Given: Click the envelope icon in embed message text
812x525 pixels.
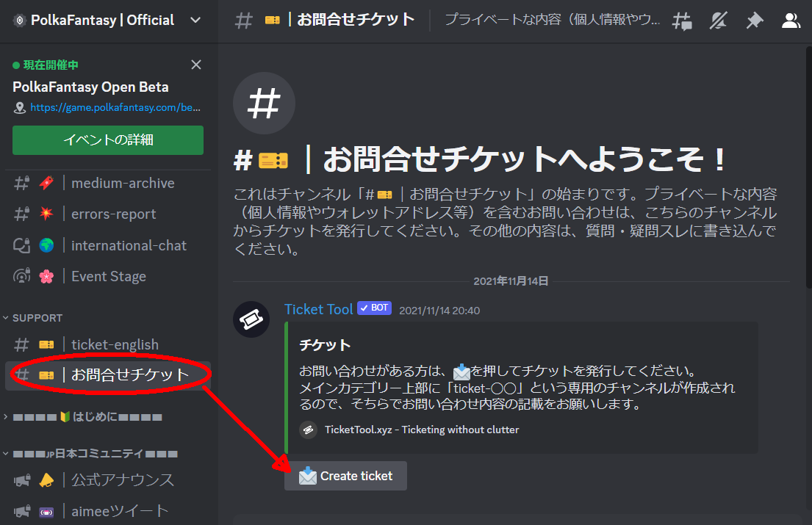Looking at the screenshot, I should click(x=461, y=372).
